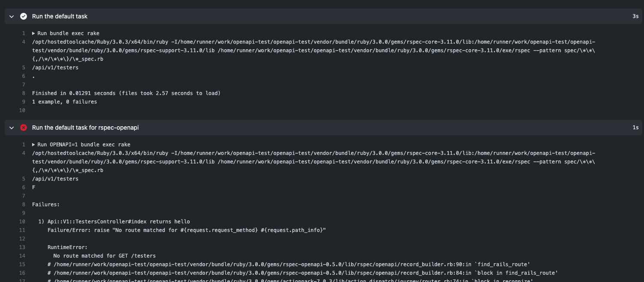
Task: Select the 'Failure/Error: raise' log line
Action: tap(187, 230)
